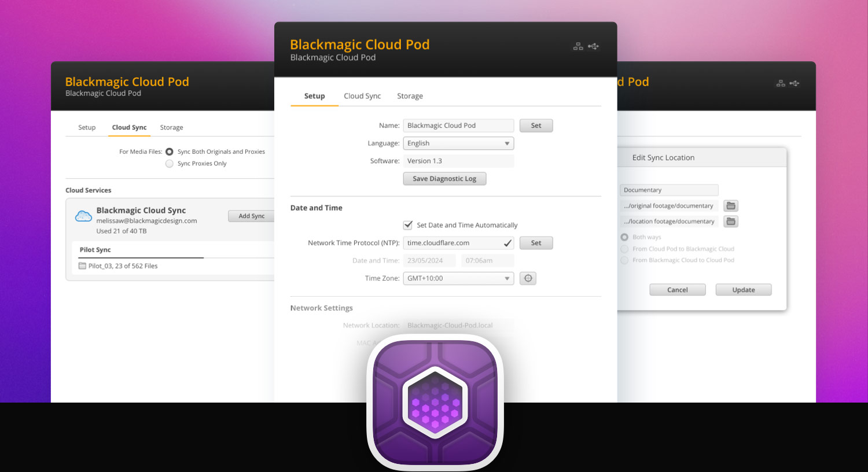Click the crosshair icon to detect time zone
Viewport: 868px width, 472px height.
527,278
